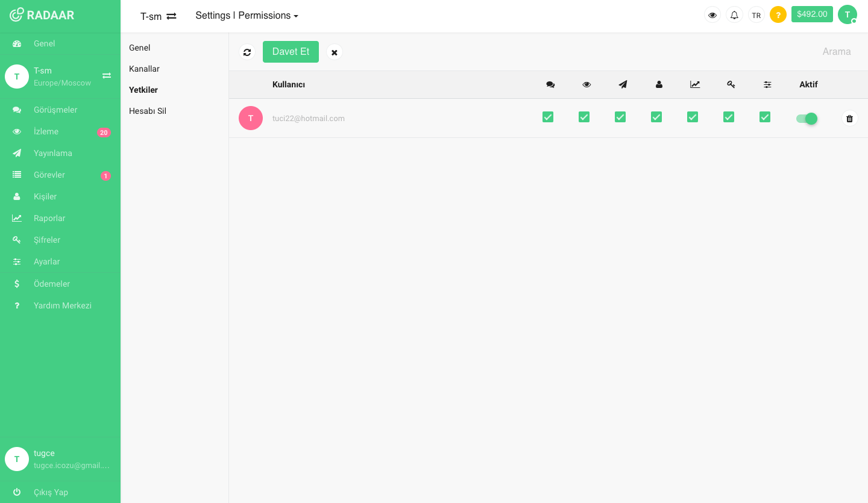Image resolution: width=868 pixels, height=503 pixels.
Task: Click the X icon next to Davet Et
Action: [335, 52]
